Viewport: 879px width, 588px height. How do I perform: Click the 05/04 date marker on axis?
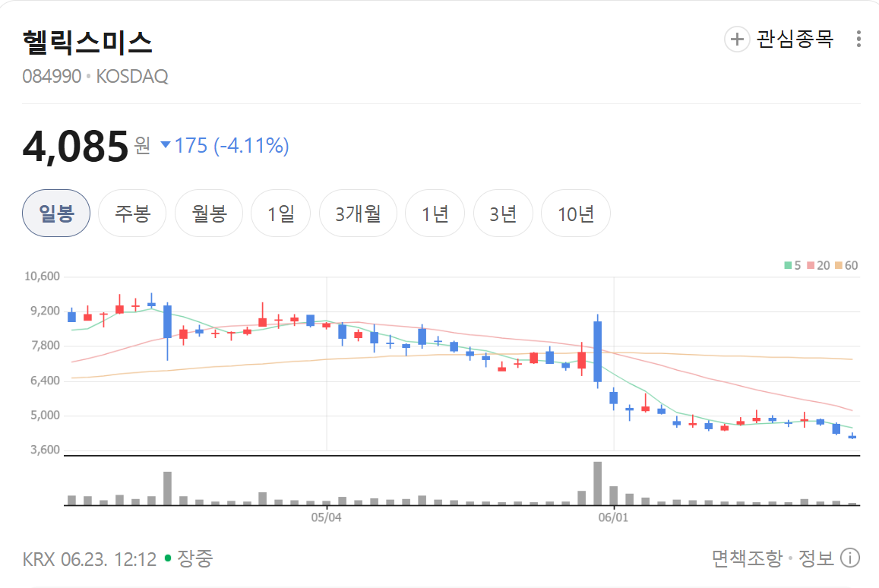click(326, 517)
